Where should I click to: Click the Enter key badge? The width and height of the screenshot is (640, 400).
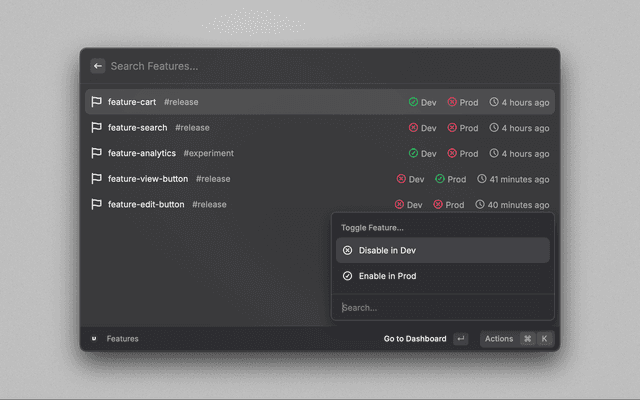point(460,339)
